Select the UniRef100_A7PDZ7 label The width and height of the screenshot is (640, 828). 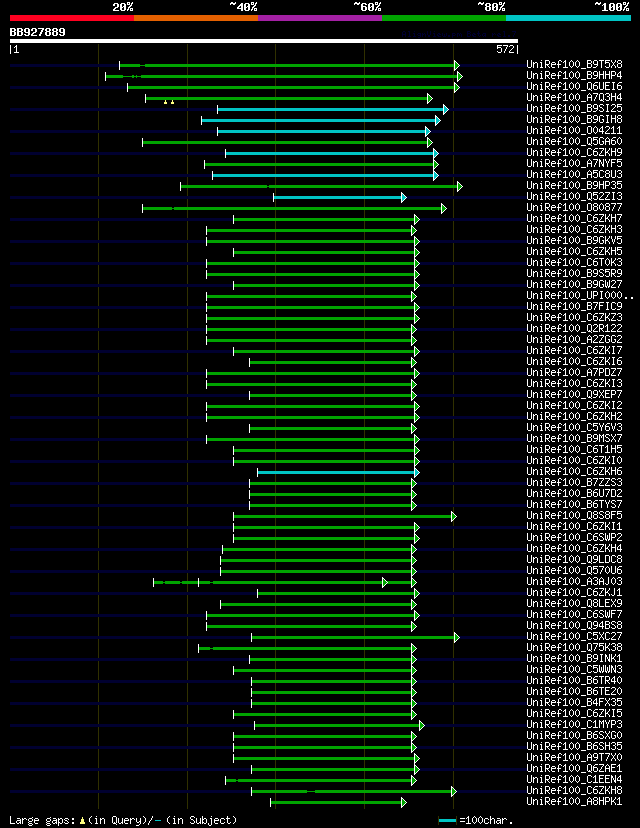[575, 373]
